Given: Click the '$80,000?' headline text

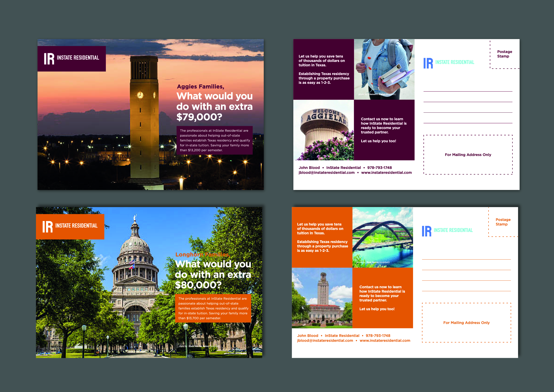Looking at the screenshot, I should [x=198, y=285].
